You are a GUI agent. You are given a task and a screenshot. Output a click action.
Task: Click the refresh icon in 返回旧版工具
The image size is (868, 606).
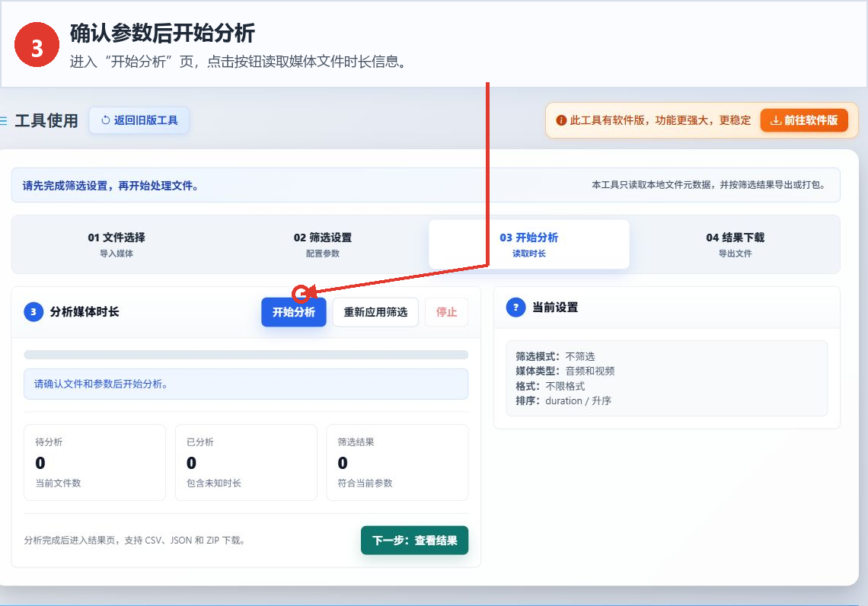[106, 120]
